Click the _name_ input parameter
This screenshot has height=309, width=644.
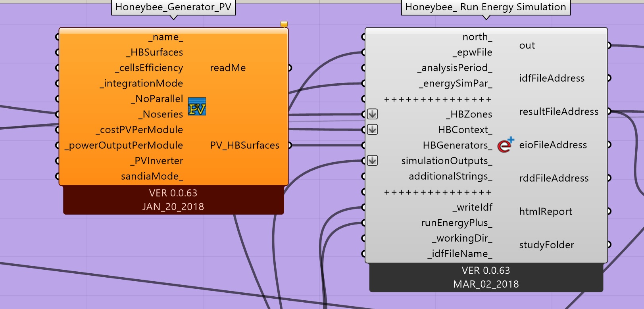click(x=166, y=37)
